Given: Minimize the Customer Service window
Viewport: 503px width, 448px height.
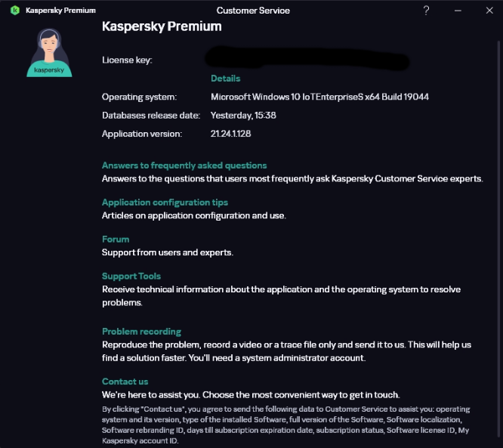Looking at the screenshot, I should pyautogui.click(x=458, y=11).
